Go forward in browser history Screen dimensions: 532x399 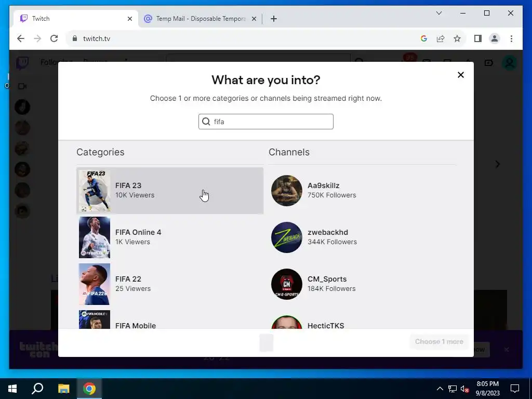pyautogui.click(x=37, y=38)
